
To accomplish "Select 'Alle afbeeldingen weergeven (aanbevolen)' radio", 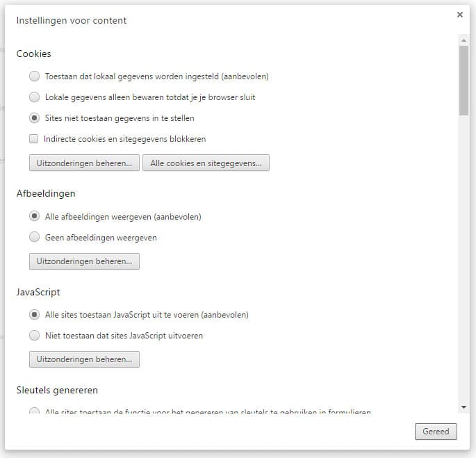I will [34, 216].
